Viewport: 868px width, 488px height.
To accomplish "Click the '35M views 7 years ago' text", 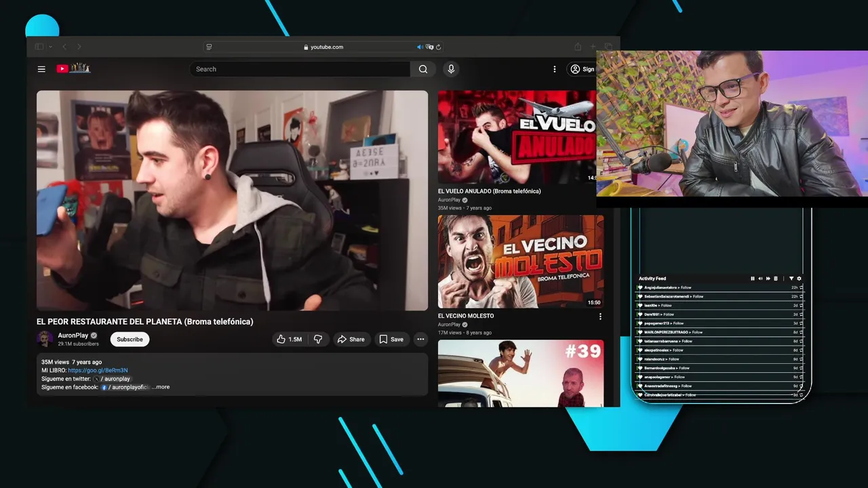I will pos(71,362).
